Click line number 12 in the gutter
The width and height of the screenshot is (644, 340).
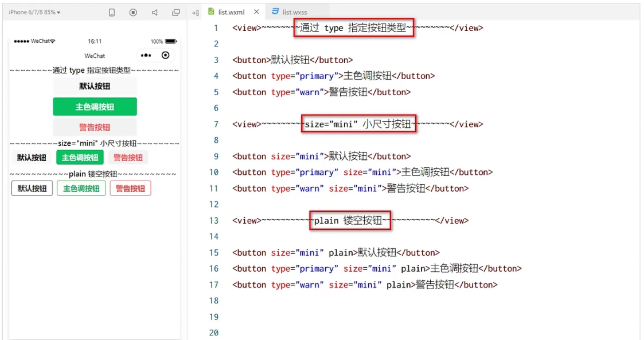[x=214, y=205]
